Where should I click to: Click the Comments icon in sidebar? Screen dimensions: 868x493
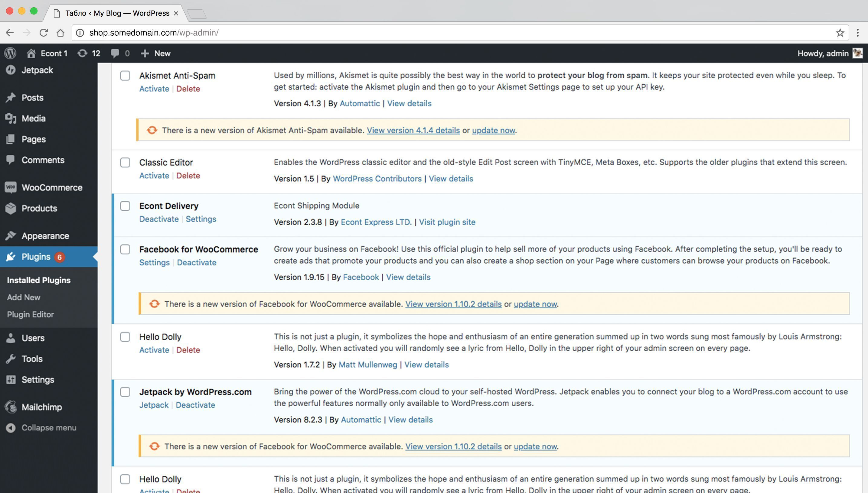pos(11,160)
